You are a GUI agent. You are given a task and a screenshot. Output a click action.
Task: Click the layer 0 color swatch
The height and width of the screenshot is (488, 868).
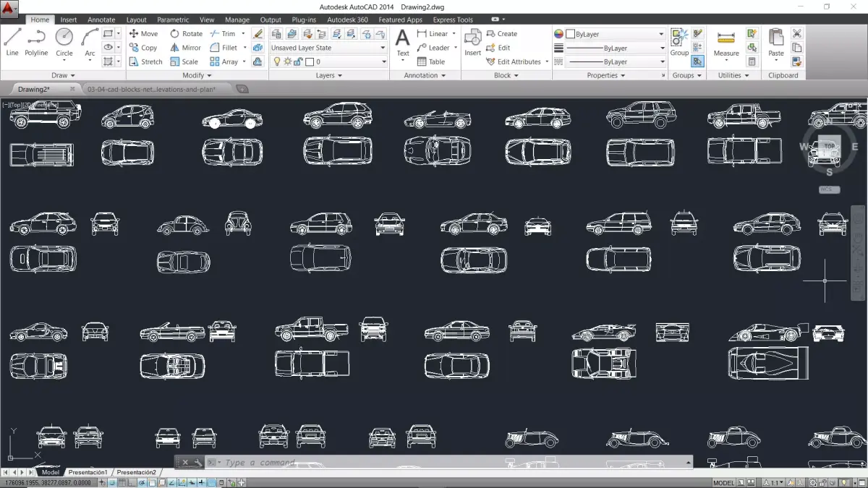[x=309, y=62]
